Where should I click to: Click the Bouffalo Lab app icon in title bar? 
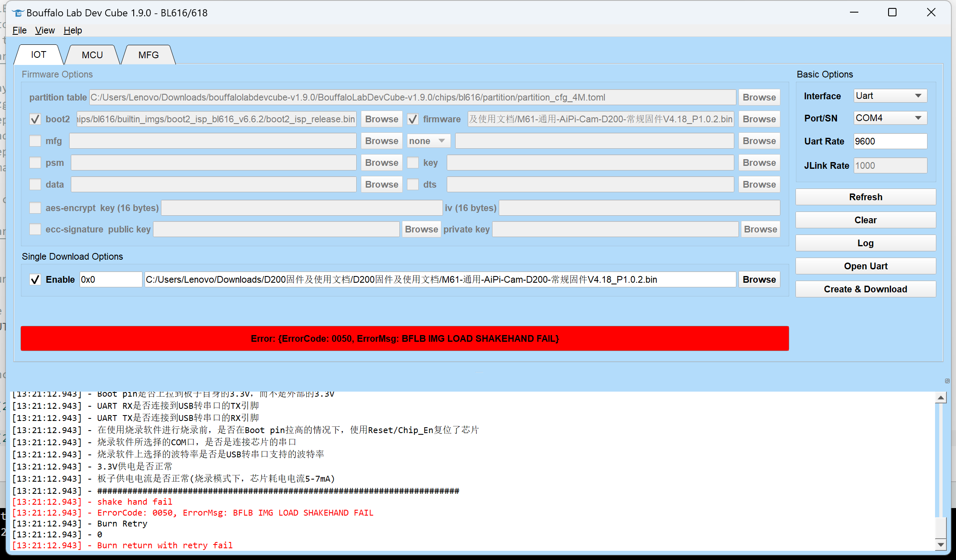[x=18, y=13]
